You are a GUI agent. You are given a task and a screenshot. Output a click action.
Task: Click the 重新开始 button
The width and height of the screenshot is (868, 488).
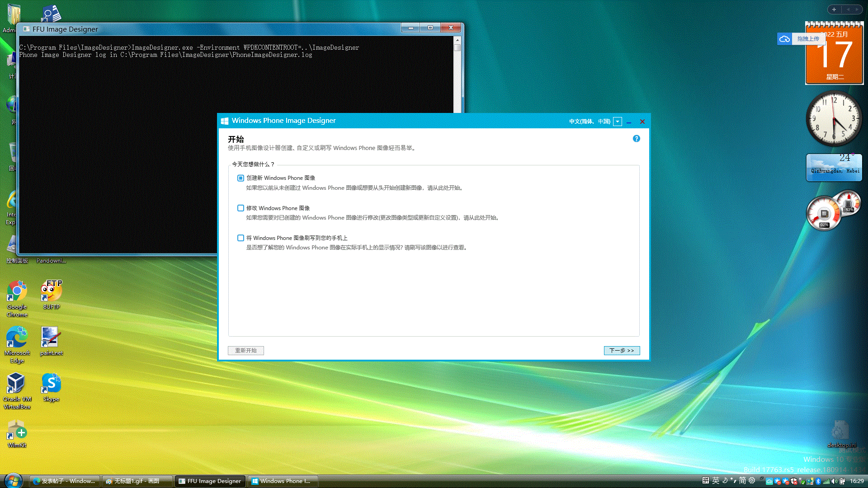245,351
